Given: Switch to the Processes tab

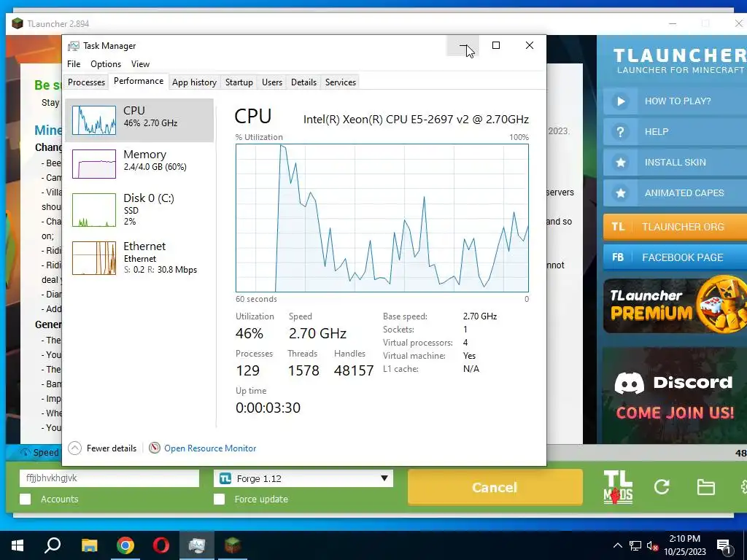Looking at the screenshot, I should 86,82.
